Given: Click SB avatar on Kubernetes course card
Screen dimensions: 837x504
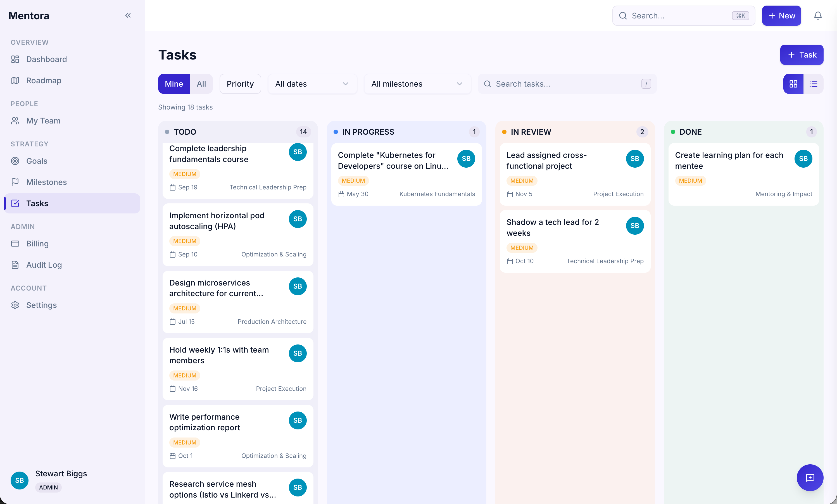Looking at the screenshot, I should [x=466, y=159].
